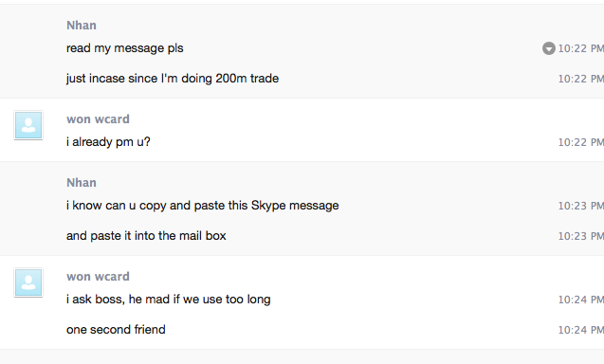The height and width of the screenshot is (364, 604).
Task: Click timestamp beside 'i already pm u?'
Action: [x=581, y=142]
